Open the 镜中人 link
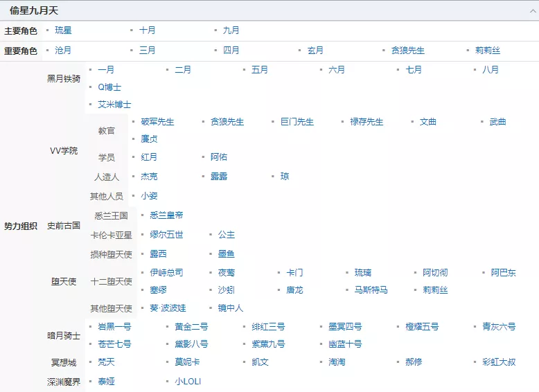Screen dimensions: 539x392 click(231, 308)
